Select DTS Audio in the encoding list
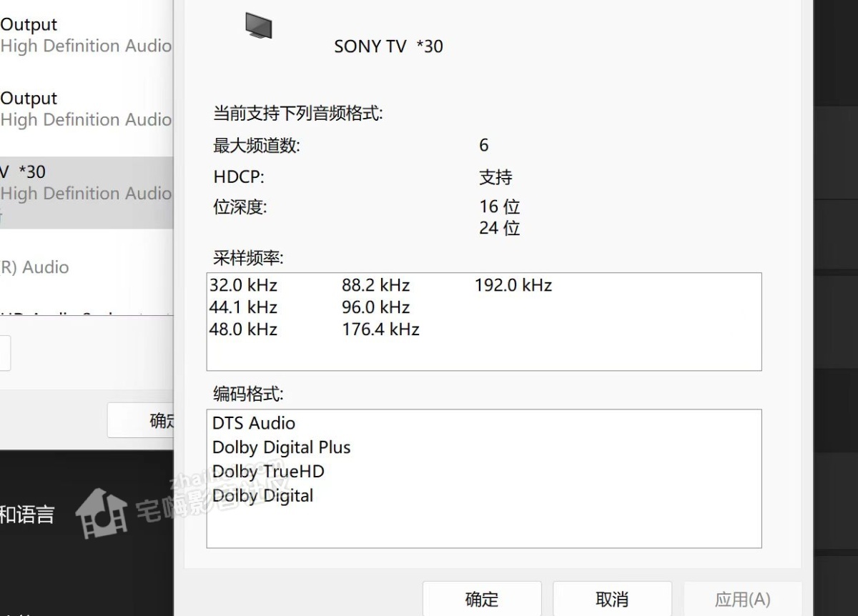The height and width of the screenshot is (616, 858). point(254,423)
